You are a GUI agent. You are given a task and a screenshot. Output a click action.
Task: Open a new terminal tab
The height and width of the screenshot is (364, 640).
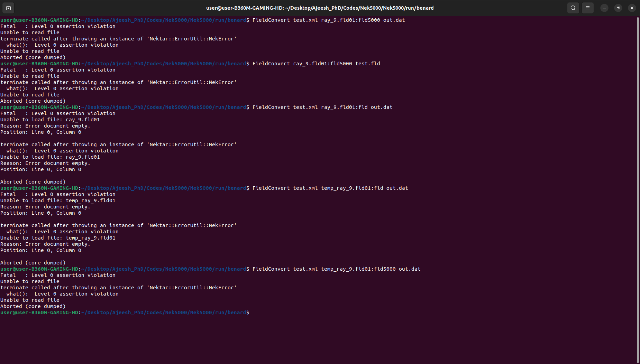coord(8,8)
